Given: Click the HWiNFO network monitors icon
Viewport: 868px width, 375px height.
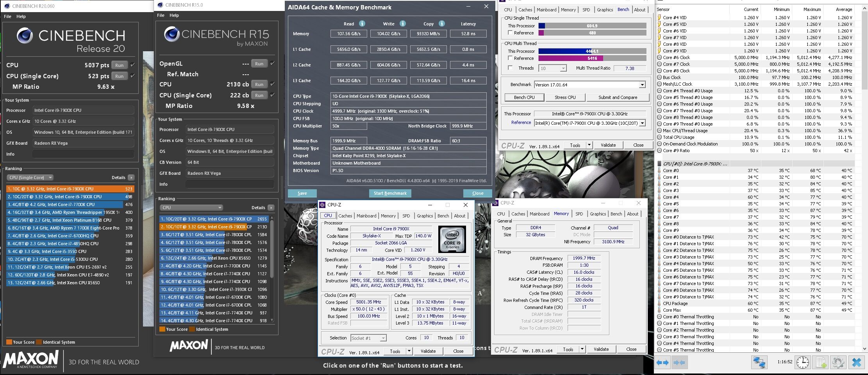Looking at the screenshot, I should tap(759, 363).
